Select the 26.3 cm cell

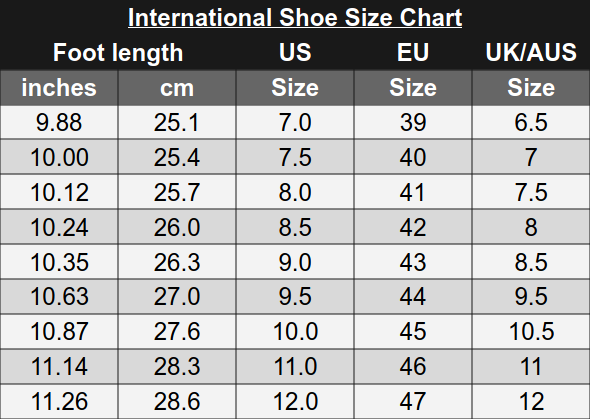pos(177,262)
